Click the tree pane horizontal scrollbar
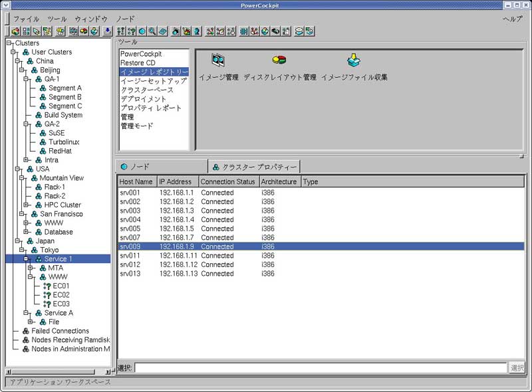The image size is (532, 392). tap(53, 371)
